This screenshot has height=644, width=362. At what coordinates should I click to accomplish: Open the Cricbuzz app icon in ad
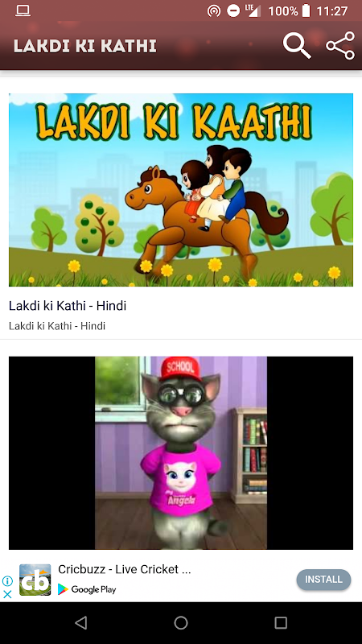pyautogui.click(x=35, y=580)
